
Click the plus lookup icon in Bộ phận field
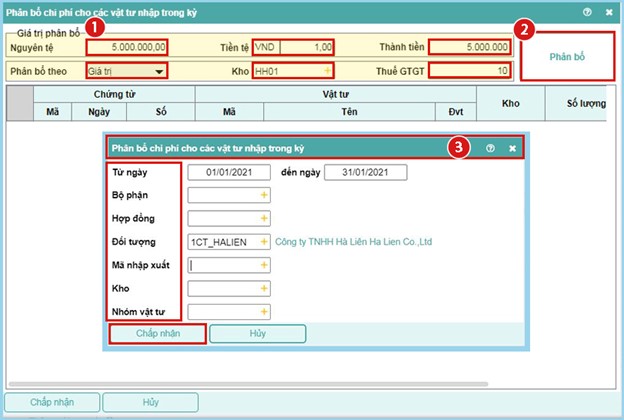[265, 195]
